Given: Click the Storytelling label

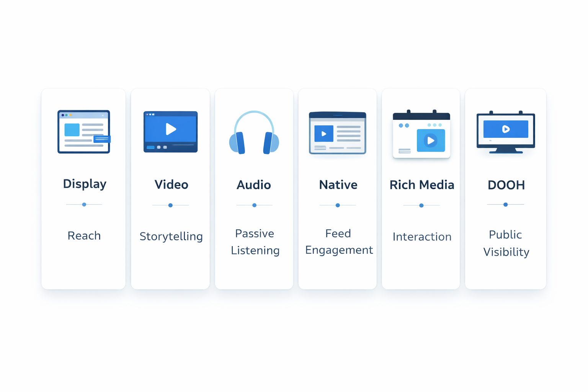Looking at the screenshot, I should click(171, 237).
